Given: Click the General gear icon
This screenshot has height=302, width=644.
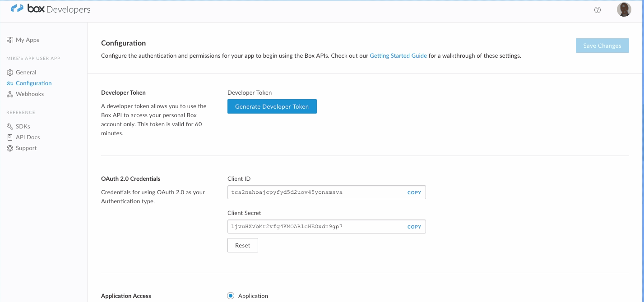Looking at the screenshot, I should [x=10, y=73].
